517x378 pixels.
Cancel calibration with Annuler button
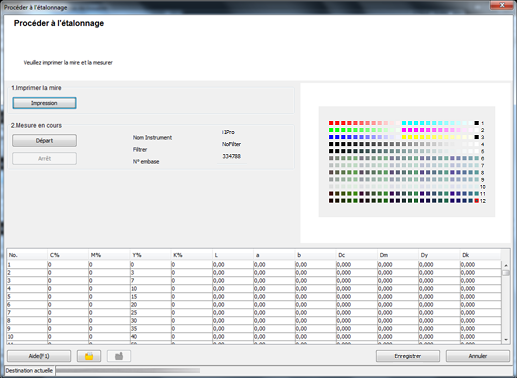point(478,356)
